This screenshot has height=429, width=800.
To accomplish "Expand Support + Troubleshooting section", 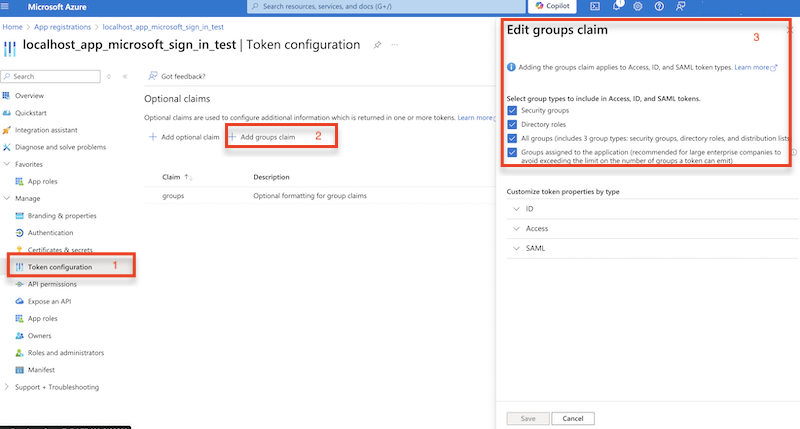I will pyautogui.click(x=7, y=387).
